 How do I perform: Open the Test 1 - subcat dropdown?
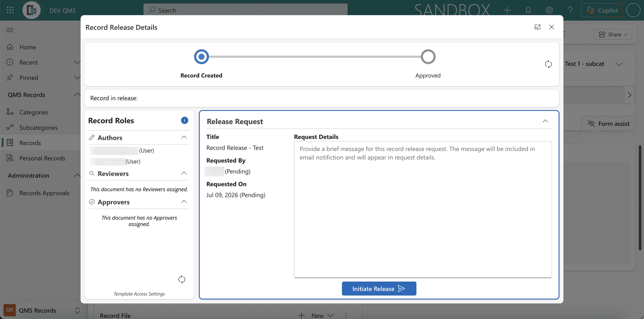tap(619, 64)
